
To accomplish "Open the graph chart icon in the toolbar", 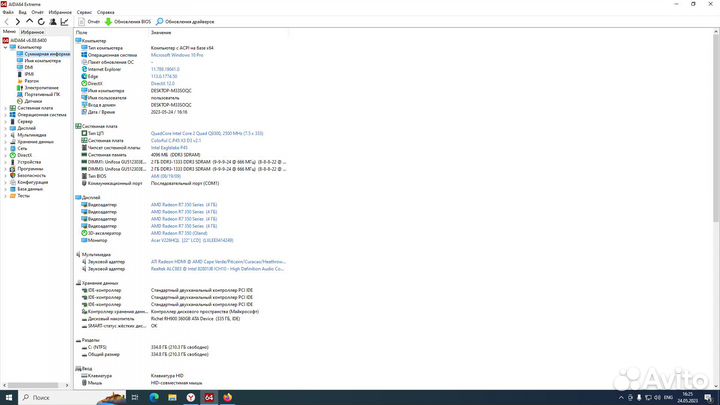I will [x=64, y=22].
